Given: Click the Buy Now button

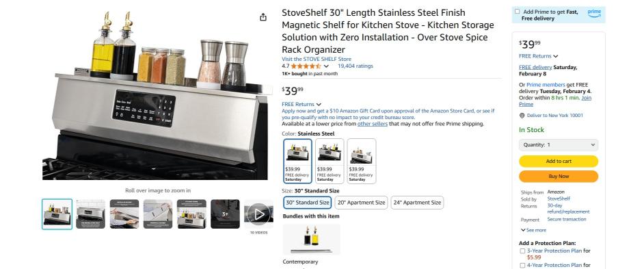Looking at the screenshot, I should (558, 176).
